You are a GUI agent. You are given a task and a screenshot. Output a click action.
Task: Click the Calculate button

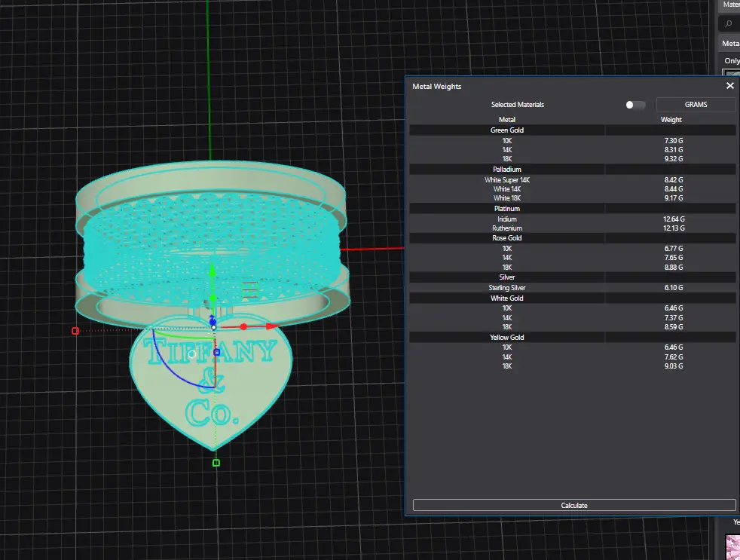click(574, 505)
